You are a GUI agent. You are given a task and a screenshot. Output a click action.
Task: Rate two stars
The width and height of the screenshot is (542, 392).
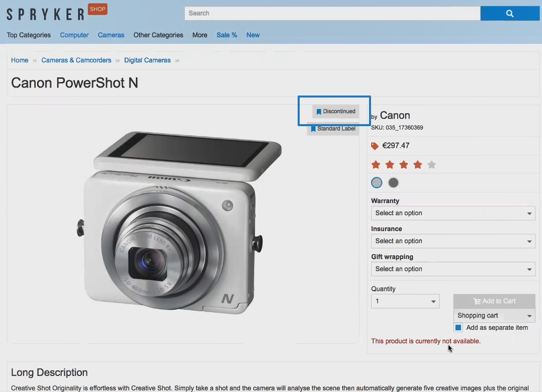pyautogui.click(x=390, y=165)
